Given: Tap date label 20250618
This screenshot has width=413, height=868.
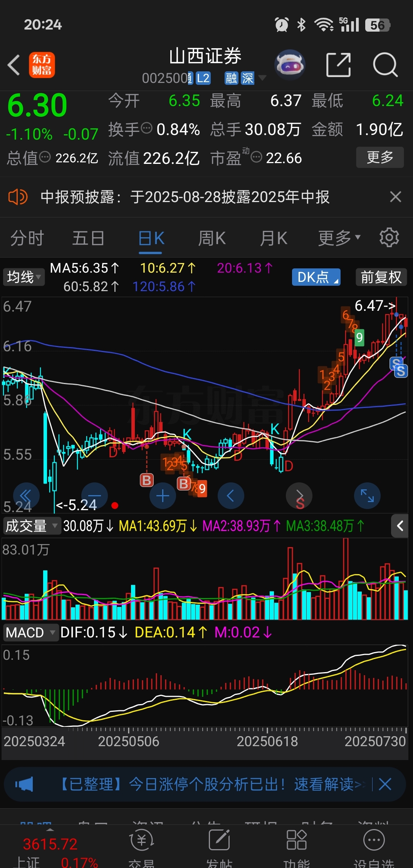Looking at the screenshot, I should pos(267,741).
